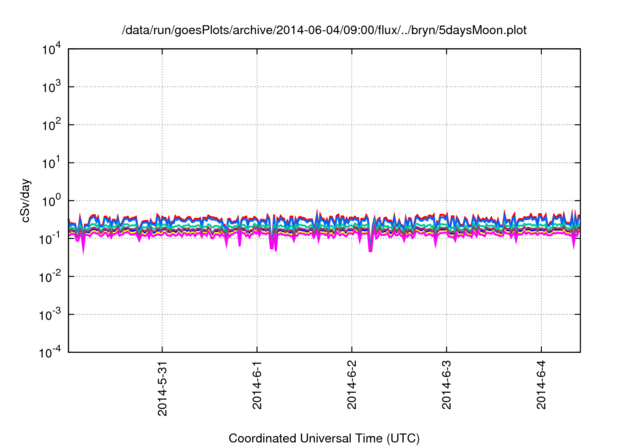The image size is (640, 448).
Task: Select the 2014-5-31 date label
Action: pyautogui.click(x=162, y=388)
